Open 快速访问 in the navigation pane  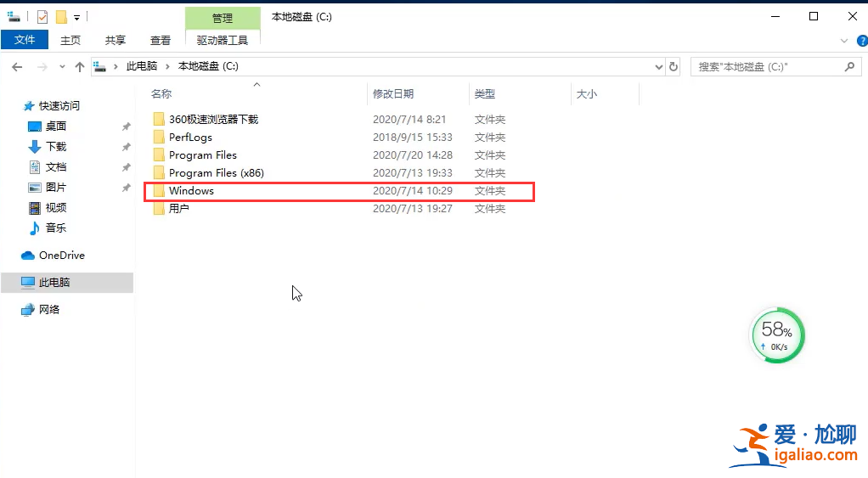59,105
